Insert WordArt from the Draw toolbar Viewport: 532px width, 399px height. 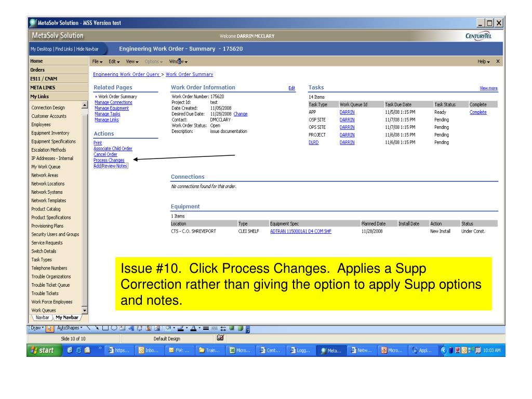pos(130,328)
